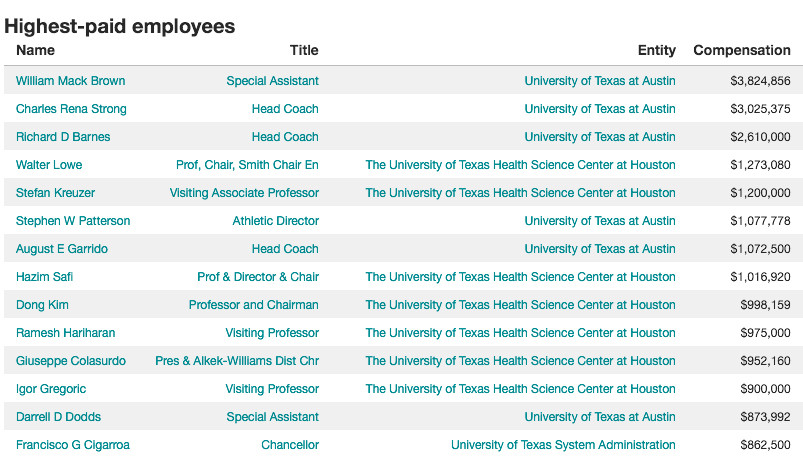Click Darrell D Dodds name link
Screen dimensions: 803x457
58,417
